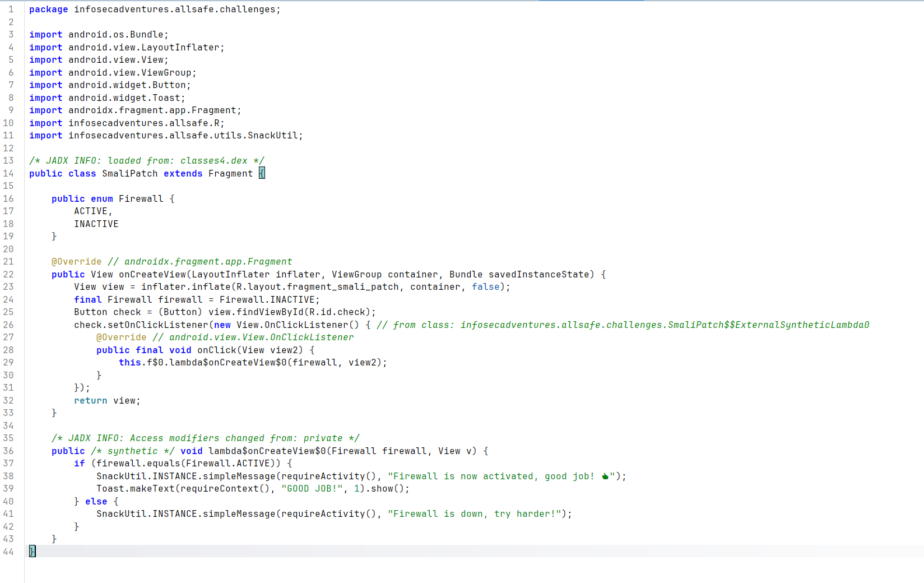Viewport: 924px width, 583px height.
Task: Click the "Firewall is down, try harder!" string
Action: (474, 514)
